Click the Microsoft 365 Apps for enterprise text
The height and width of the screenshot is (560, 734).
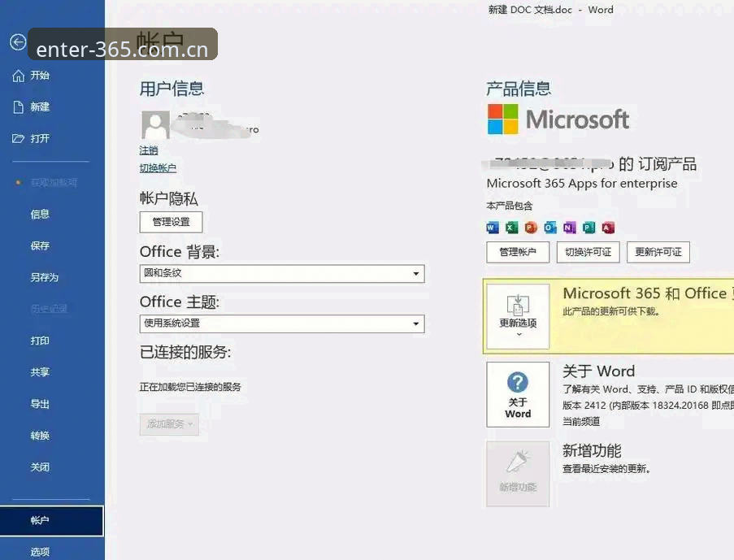pos(582,183)
